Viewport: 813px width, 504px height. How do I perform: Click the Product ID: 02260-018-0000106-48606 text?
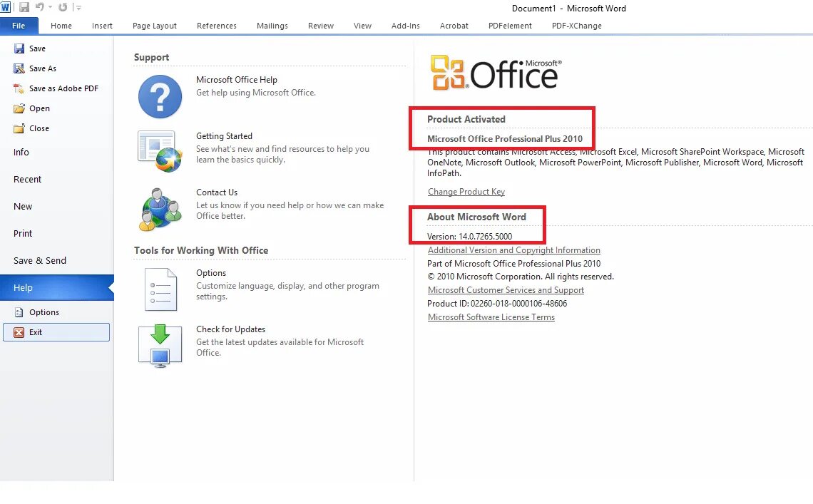click(x=497, y=304)
